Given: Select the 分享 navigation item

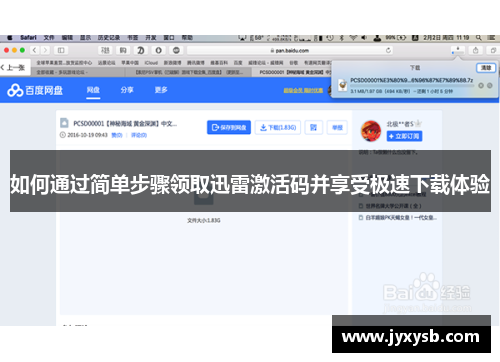Looking at the screenshot, I should coord(127,90).
